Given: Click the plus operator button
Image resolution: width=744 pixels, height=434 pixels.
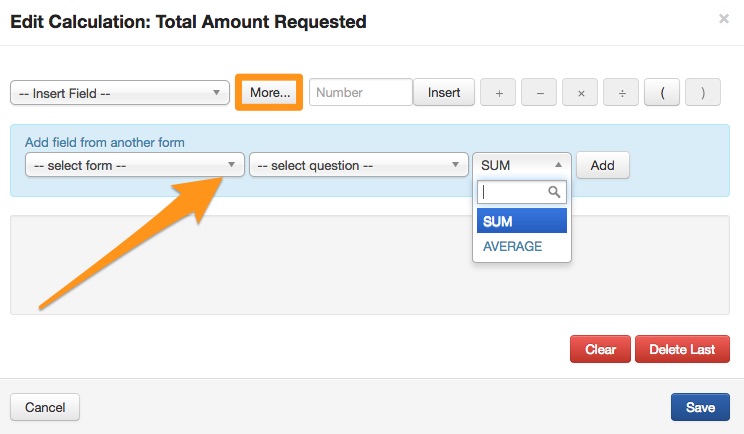Looking at the screenshot, I should point(498,93).
